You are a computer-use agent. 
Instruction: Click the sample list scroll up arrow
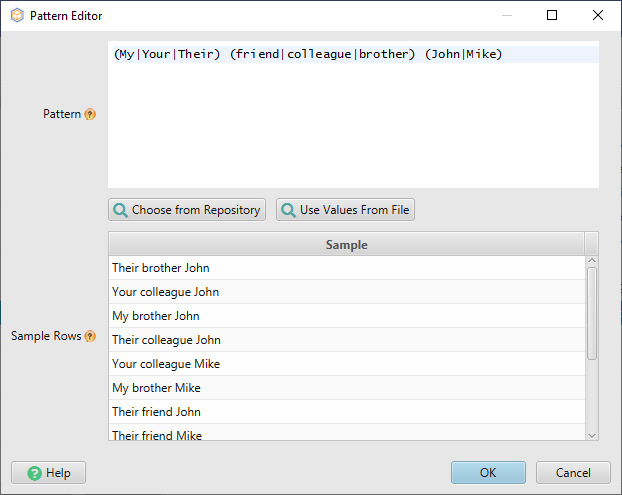(592, 262)
